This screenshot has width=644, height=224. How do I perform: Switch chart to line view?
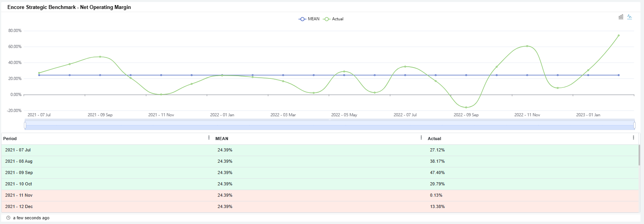pyautogui.click(x=630, y=17)
